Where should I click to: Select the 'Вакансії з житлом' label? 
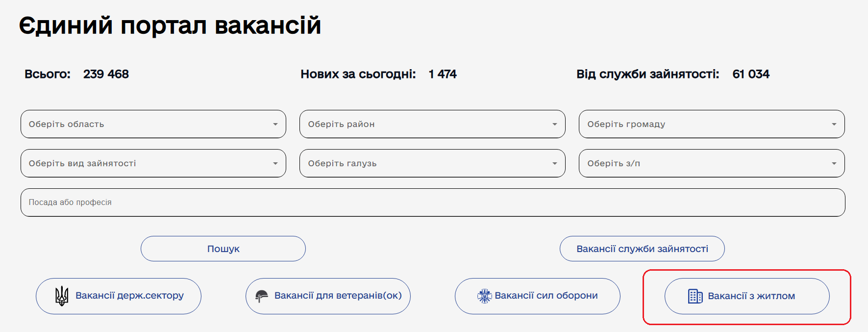751,296
